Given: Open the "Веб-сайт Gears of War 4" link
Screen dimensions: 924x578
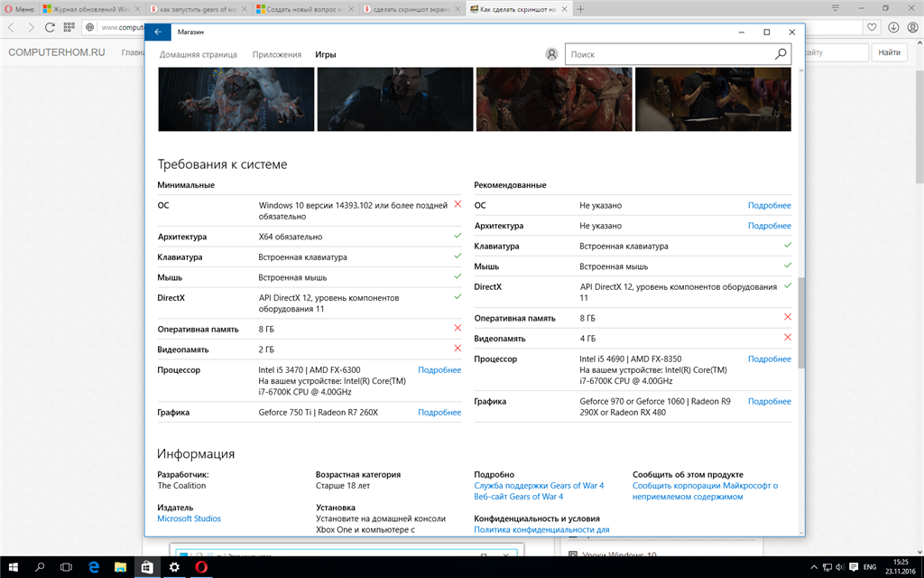Looking at the screenshot, I should (x=519, y=497).
